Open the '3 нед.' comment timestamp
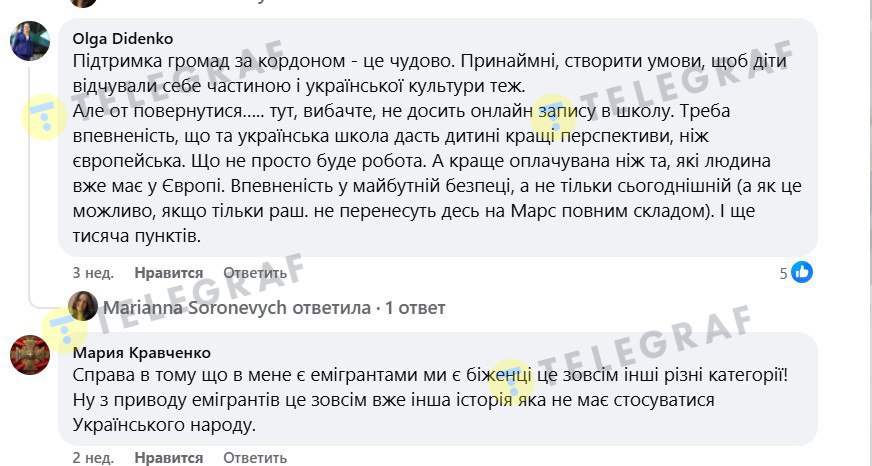 click(x=93, y=273)
